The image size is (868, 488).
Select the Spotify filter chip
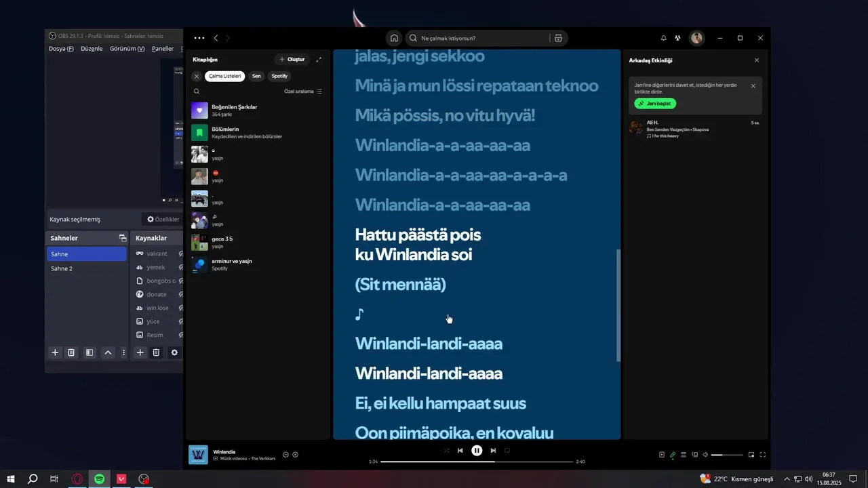[279, 76]
